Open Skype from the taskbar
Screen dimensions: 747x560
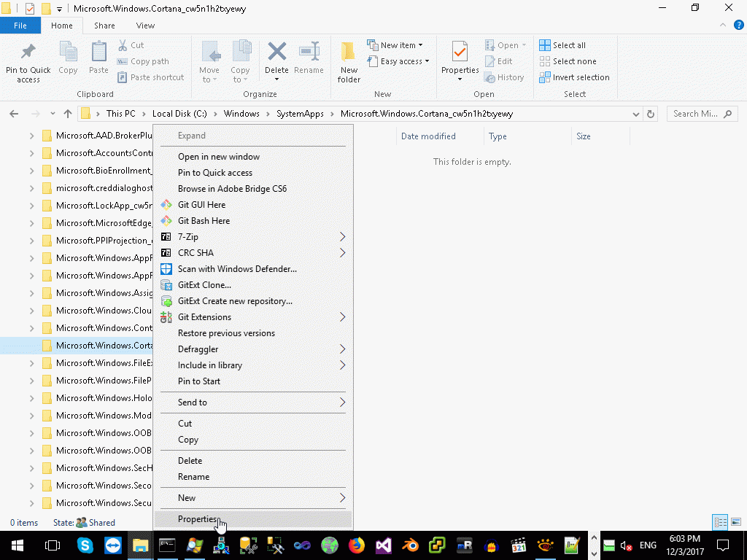tap(85, 545)
